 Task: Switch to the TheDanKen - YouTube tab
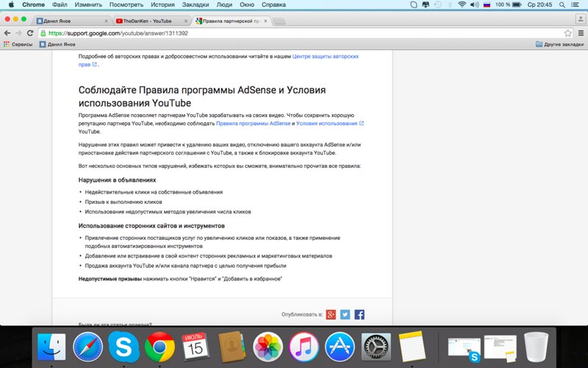click(x=150, y=21)
